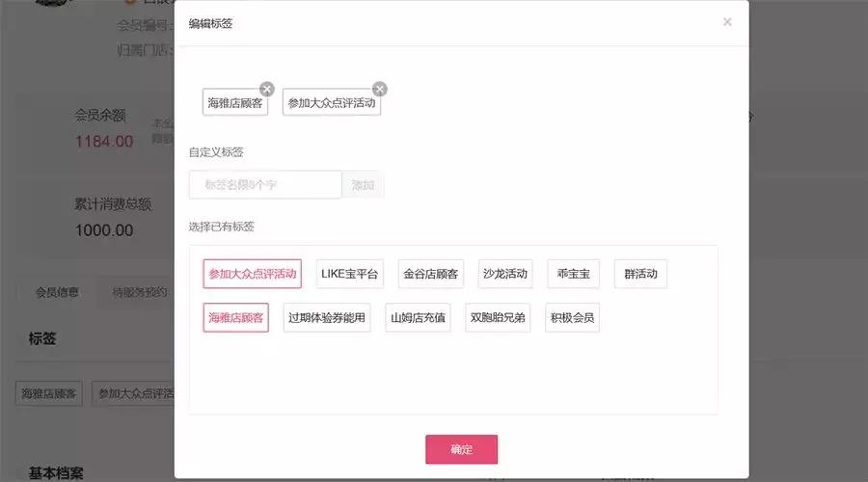Click the 海雅店顾客 chip in selected tags

point(235,102)
